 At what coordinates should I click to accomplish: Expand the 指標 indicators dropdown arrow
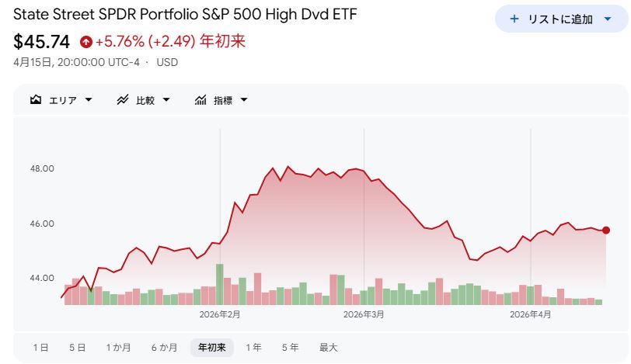coord(244,100)
